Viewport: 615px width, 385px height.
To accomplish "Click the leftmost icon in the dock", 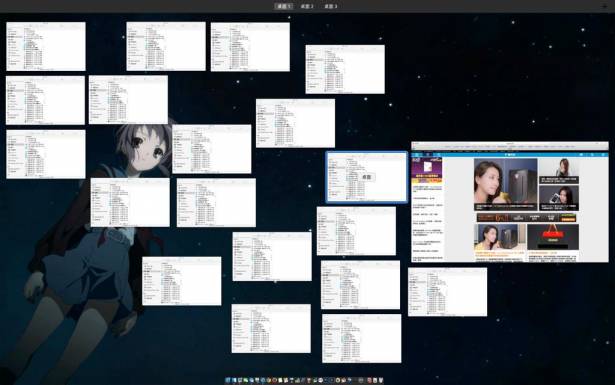I will [x=227, y=380].
